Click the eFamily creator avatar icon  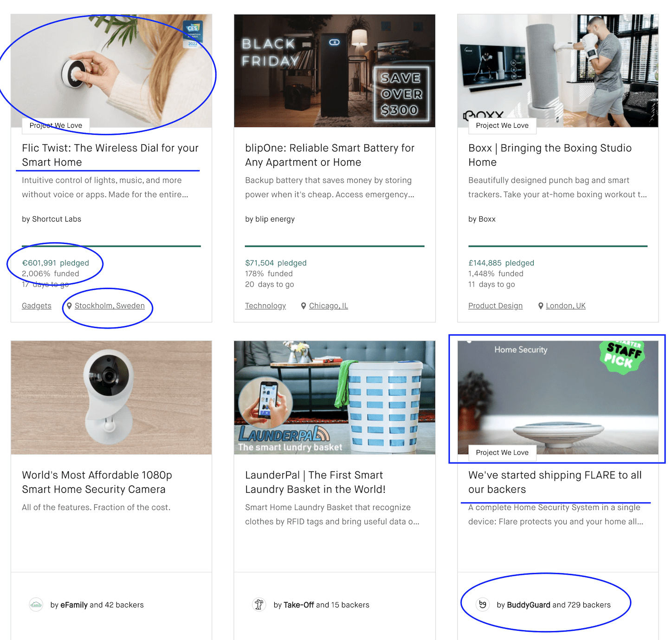(36, 605)
